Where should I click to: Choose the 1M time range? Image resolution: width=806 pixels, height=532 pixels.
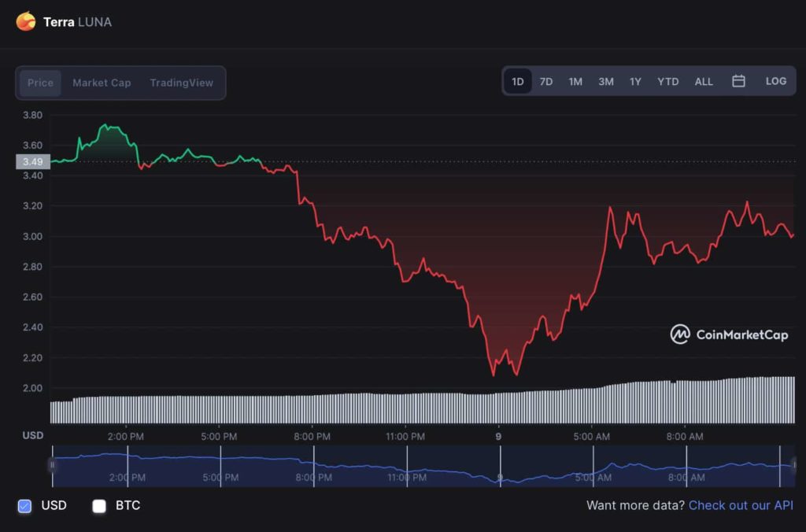[x=575, y=81]
